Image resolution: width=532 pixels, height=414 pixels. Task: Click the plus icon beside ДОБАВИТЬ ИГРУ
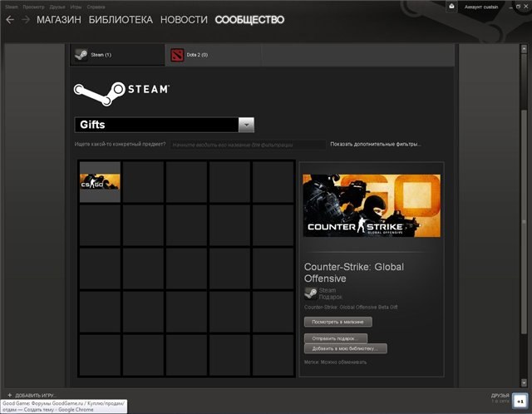coord(9,395)
